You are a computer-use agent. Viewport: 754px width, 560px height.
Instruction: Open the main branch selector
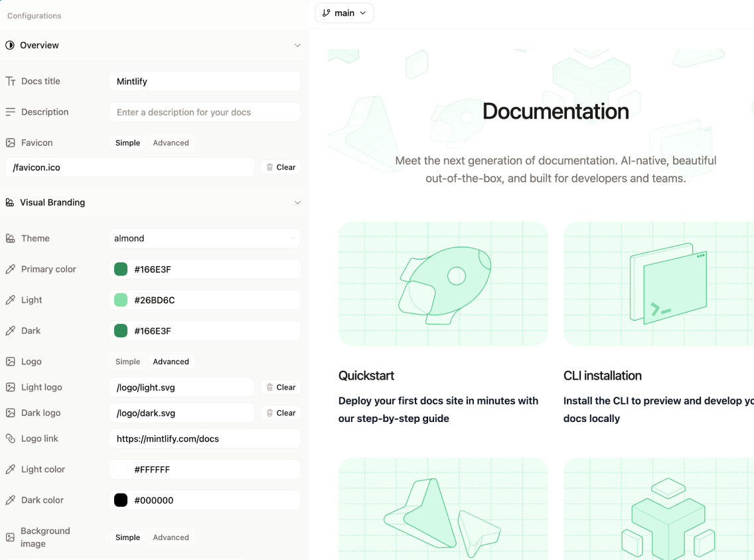[344, 13]
